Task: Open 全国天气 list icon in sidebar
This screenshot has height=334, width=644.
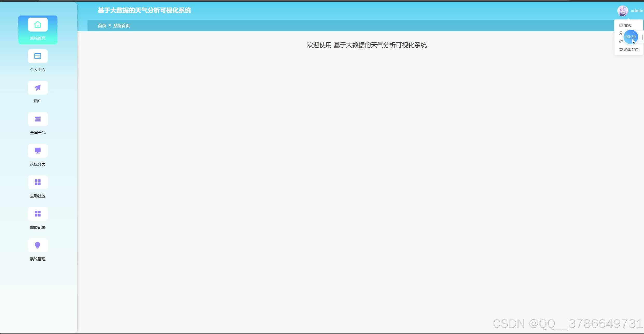Action: tap(38, 119)
